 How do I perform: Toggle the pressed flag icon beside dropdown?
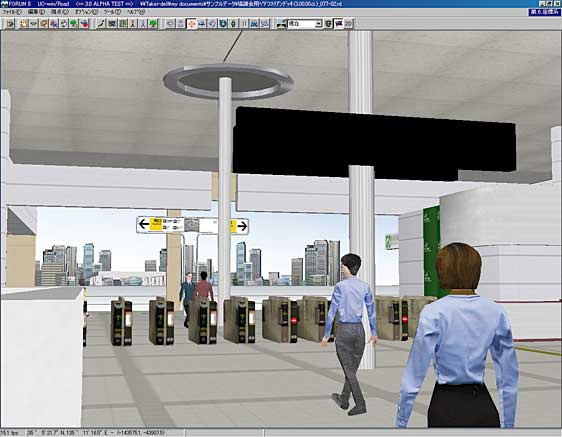click(x=338, y=24)
